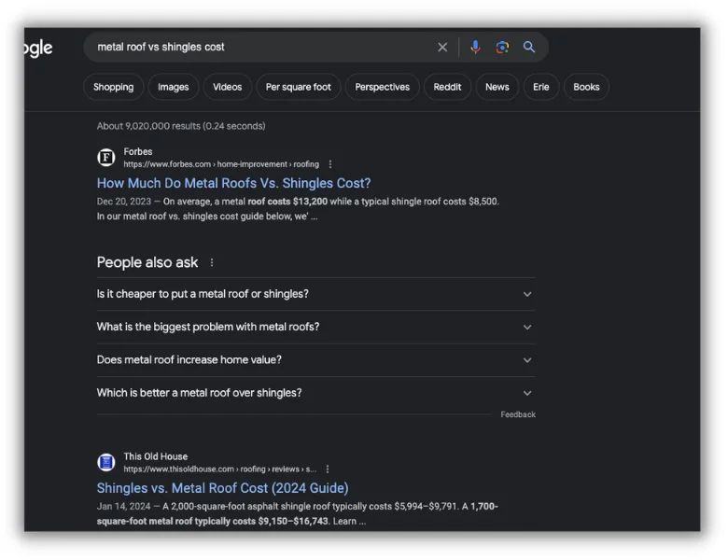Expand 'Which is better a metal roof over shingles?'
Image resolution: width=728 pixels, height=560 pixels.
click(315, 393)
